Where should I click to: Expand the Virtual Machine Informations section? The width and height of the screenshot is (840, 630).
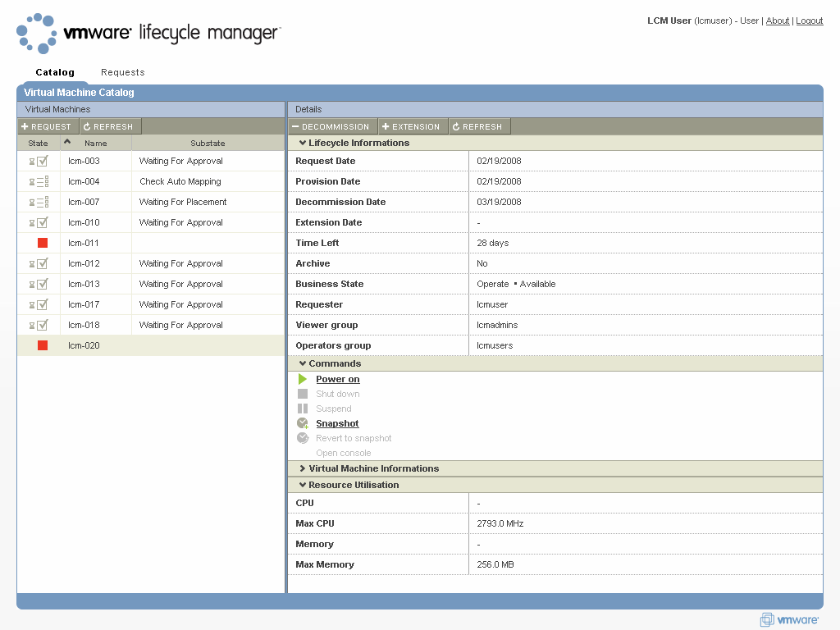(303, 468)
